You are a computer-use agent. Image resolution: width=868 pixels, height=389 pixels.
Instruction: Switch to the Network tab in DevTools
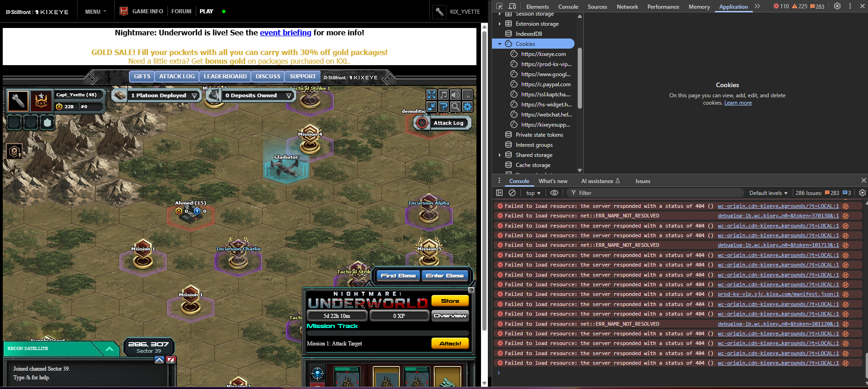627,7
